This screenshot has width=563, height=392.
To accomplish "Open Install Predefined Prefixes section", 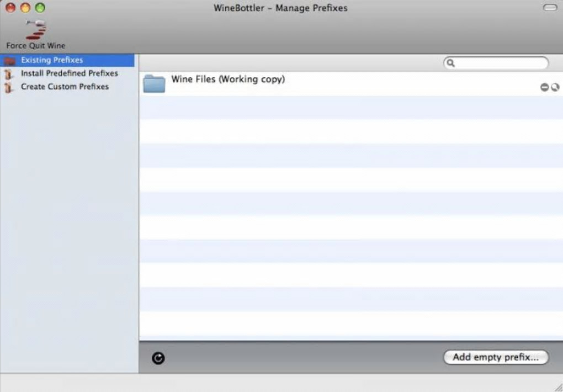I will click(70, 73).
